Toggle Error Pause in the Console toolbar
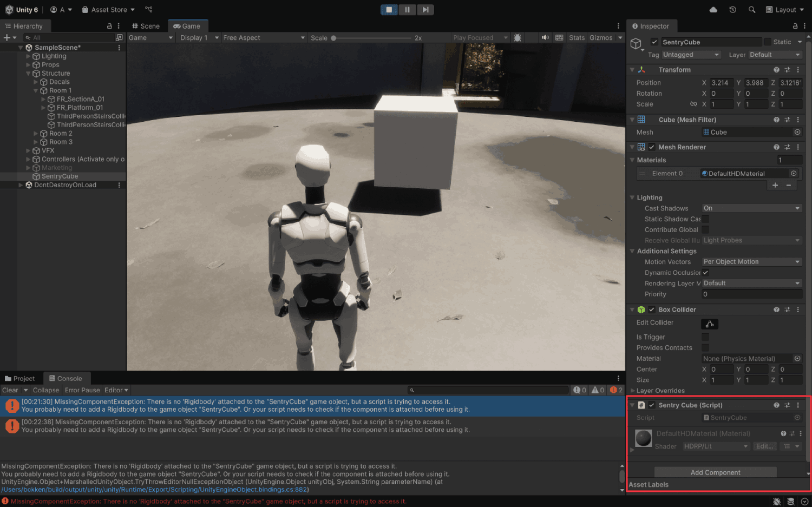 (x=82, y=390)
